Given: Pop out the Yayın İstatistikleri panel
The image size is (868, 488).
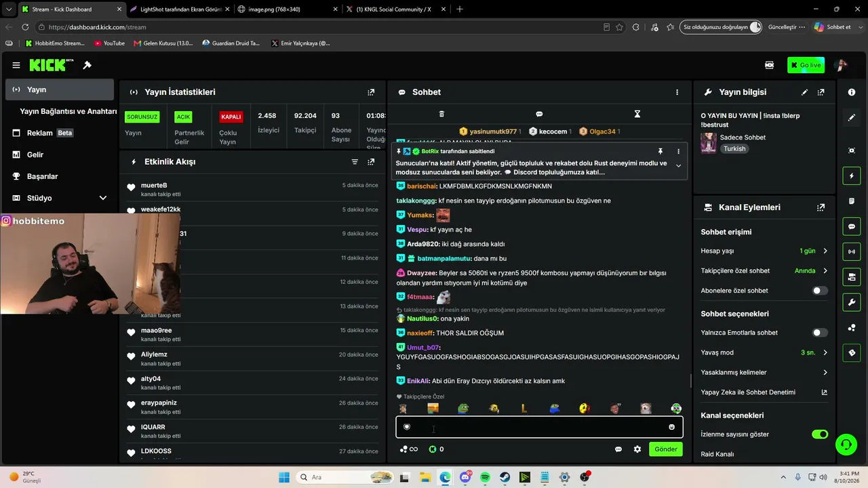Looking at the screenshot, I should coord(371,92).
